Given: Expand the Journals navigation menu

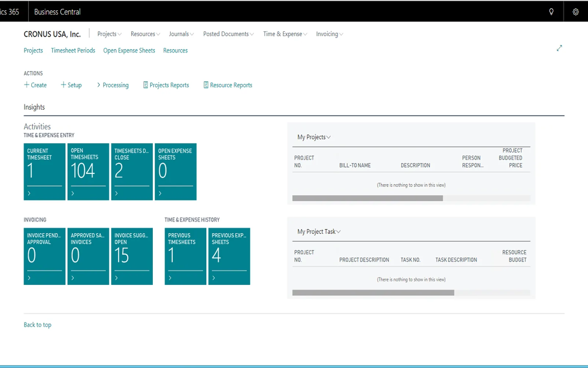Looking at the screenshot, I should point(181,34).
